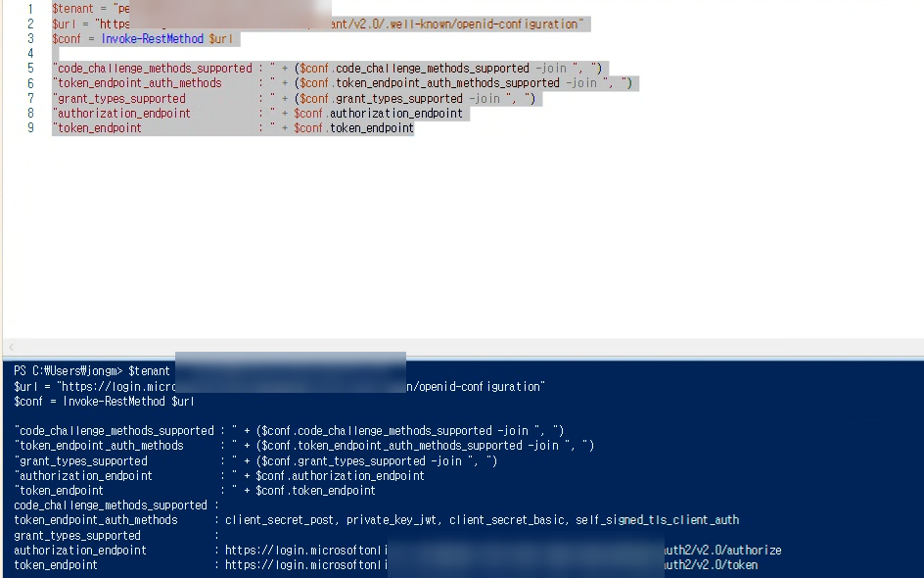
Task: Place cursor on Invoke-RestMethod in editor line 3
Action: [152, 39]
